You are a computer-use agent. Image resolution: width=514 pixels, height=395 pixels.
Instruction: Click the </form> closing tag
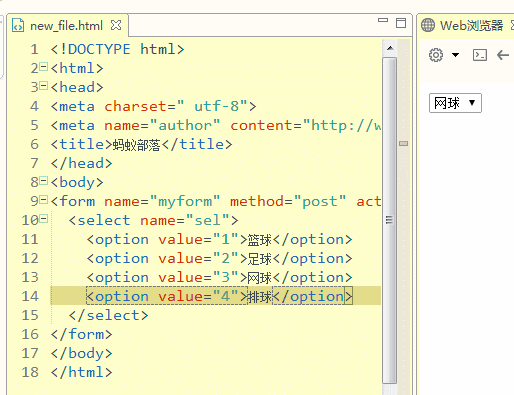coord(81,334)
